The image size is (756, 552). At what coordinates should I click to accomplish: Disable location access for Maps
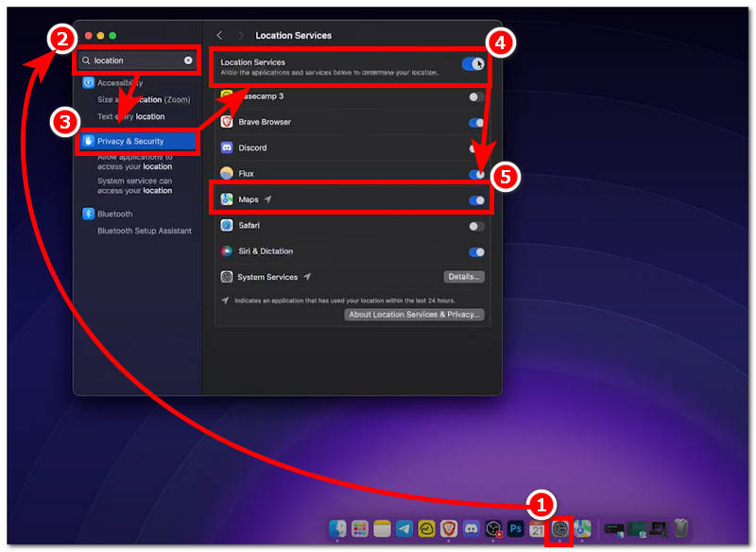pos(476,200)
